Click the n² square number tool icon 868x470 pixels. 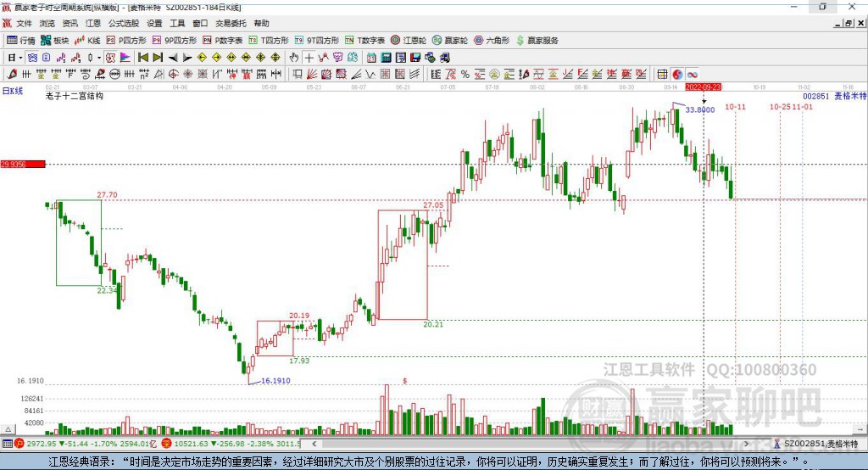click(x=144, y=75)
